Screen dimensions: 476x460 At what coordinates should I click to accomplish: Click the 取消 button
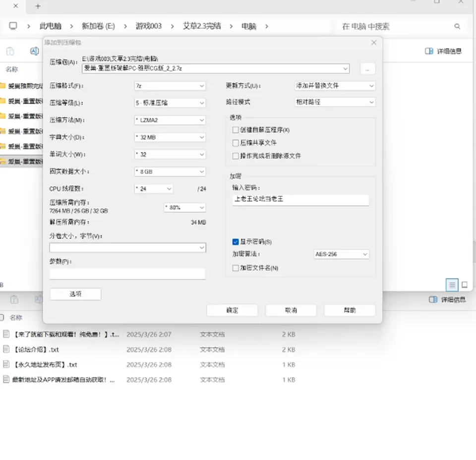coord(291,310)
